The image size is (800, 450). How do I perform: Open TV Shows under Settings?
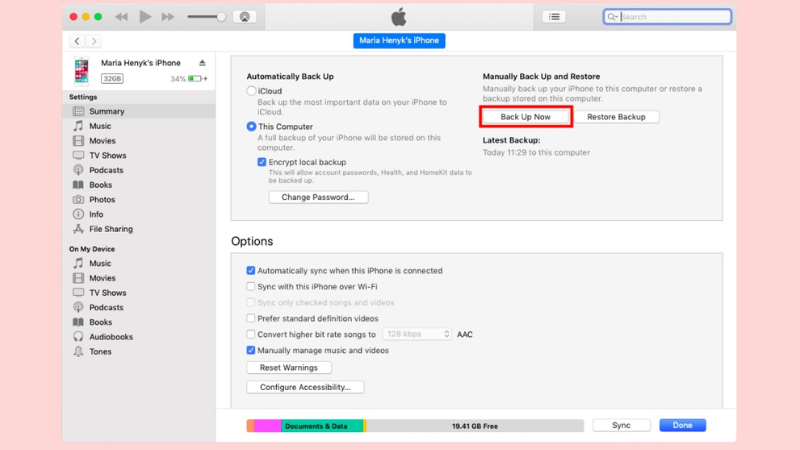[139, 156]
